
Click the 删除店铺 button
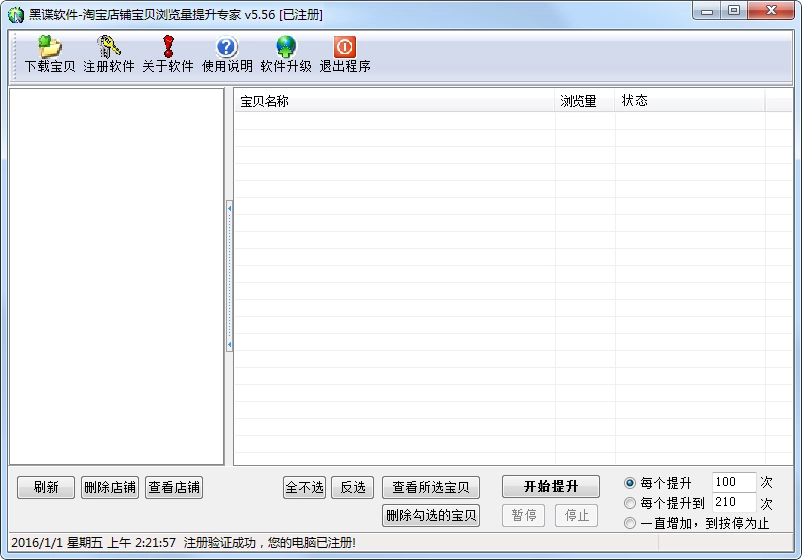coord(110,487)
